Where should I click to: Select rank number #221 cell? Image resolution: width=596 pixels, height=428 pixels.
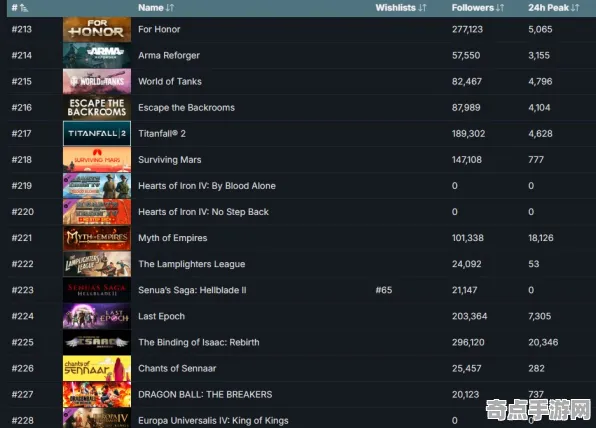(x=22, y=238)
